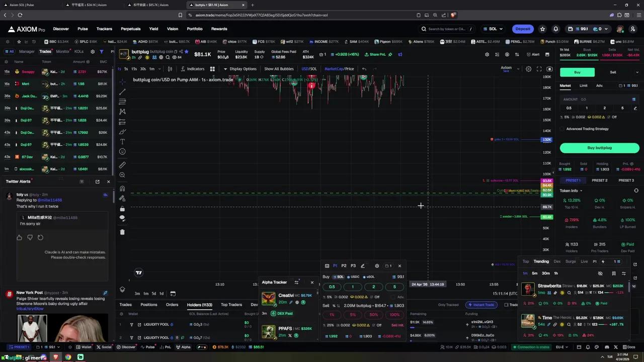Select uSOL in the floating trade panel
The width and height of the screenshot is (644, 362).
pyautogui.click(x=369, y=277)
